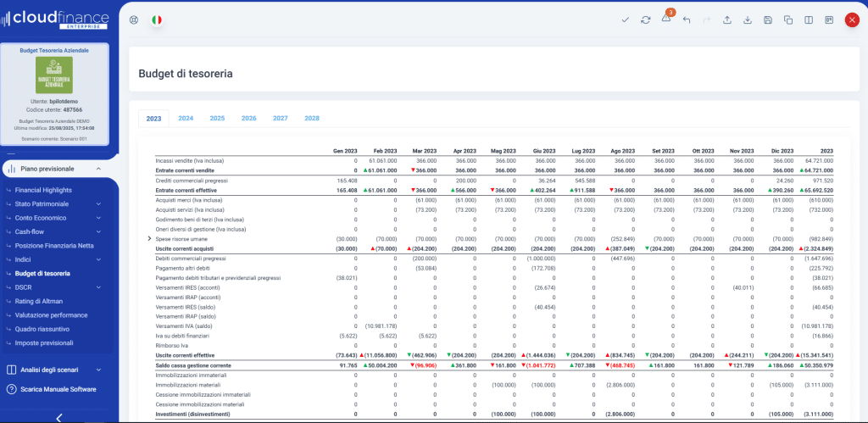Click the red round close button
Screen dimensions: 868x423
[852, 20]
